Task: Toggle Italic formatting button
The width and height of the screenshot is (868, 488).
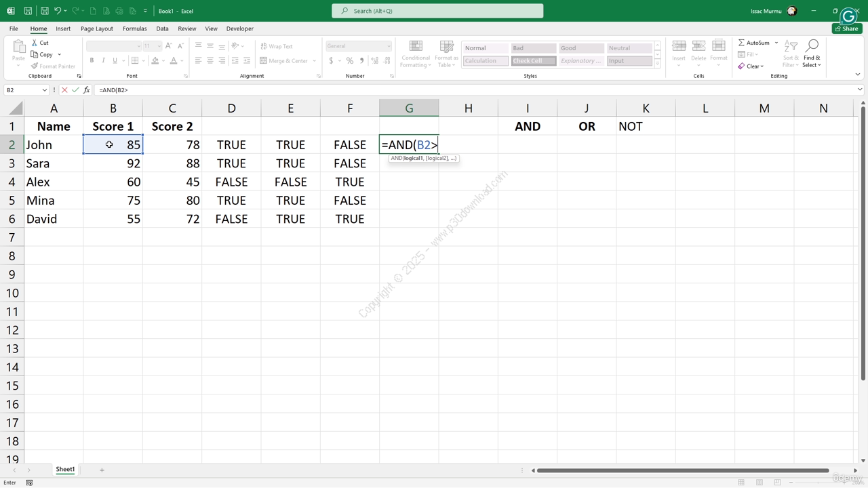Action: [103, 61]
